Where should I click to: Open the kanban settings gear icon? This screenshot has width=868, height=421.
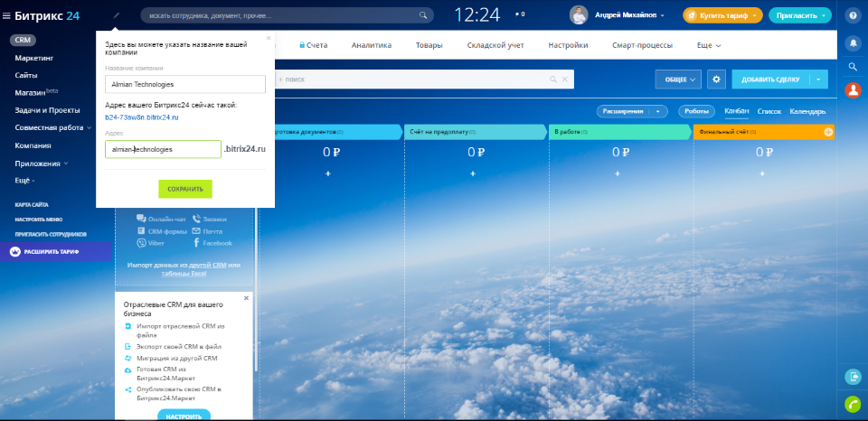coord(716,80)
